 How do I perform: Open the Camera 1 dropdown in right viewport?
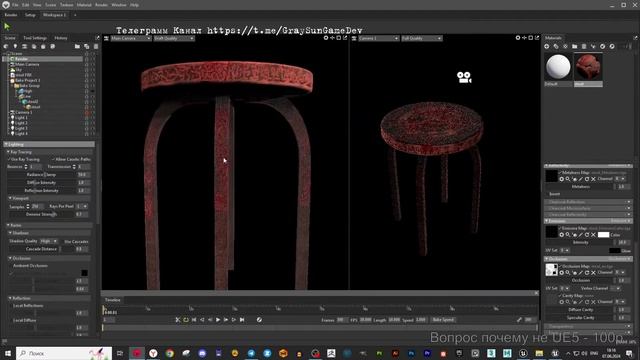pos(378,38)
